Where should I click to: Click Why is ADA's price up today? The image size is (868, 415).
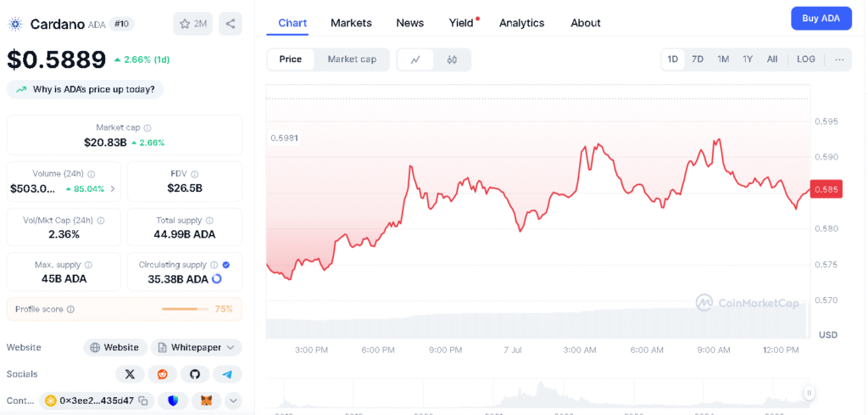(x=86, y=89)
